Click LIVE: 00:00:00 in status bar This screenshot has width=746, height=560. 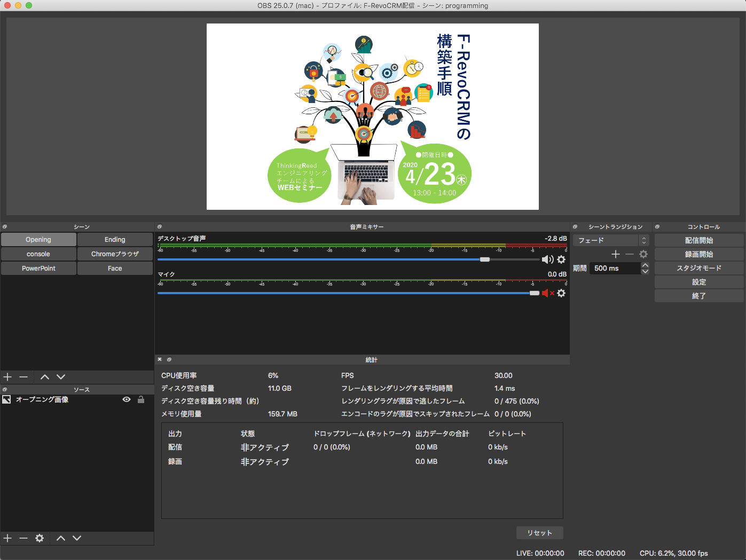tap(540, 554)
